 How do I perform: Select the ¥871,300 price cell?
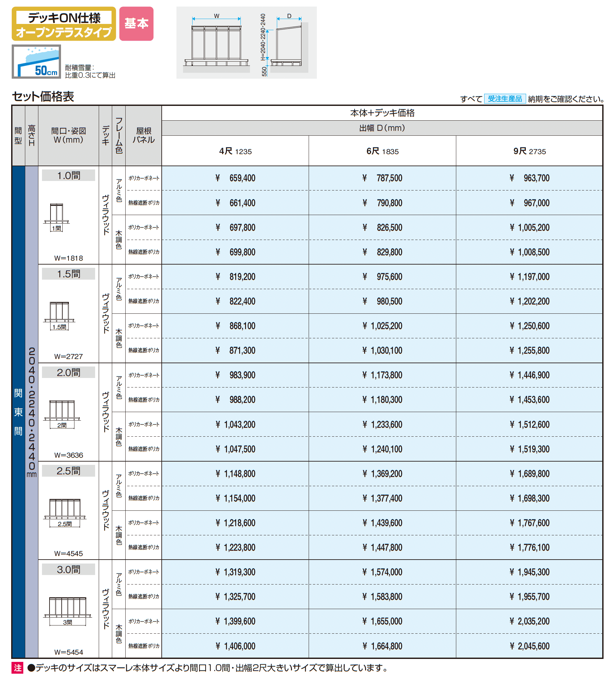coord(235,350)
